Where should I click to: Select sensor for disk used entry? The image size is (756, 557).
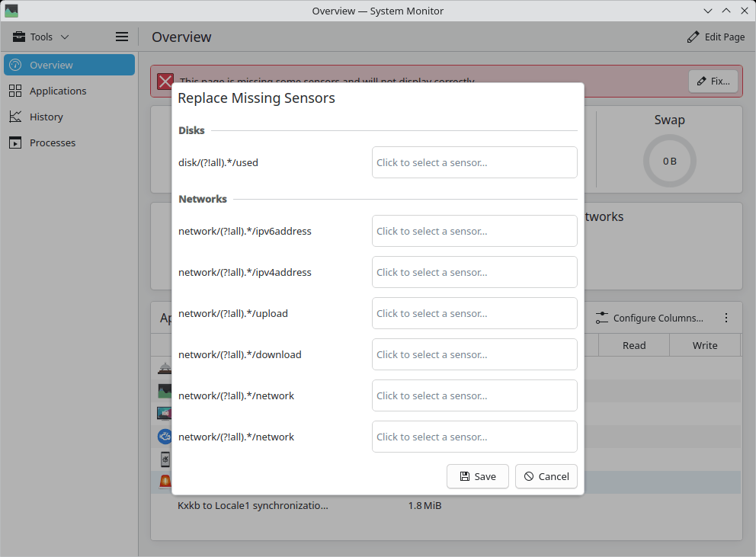(x=474, y=162)
